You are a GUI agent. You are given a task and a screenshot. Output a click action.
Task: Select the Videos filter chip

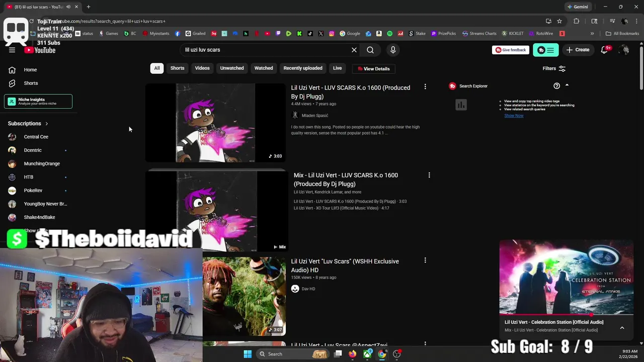click(x=202, y=68)
